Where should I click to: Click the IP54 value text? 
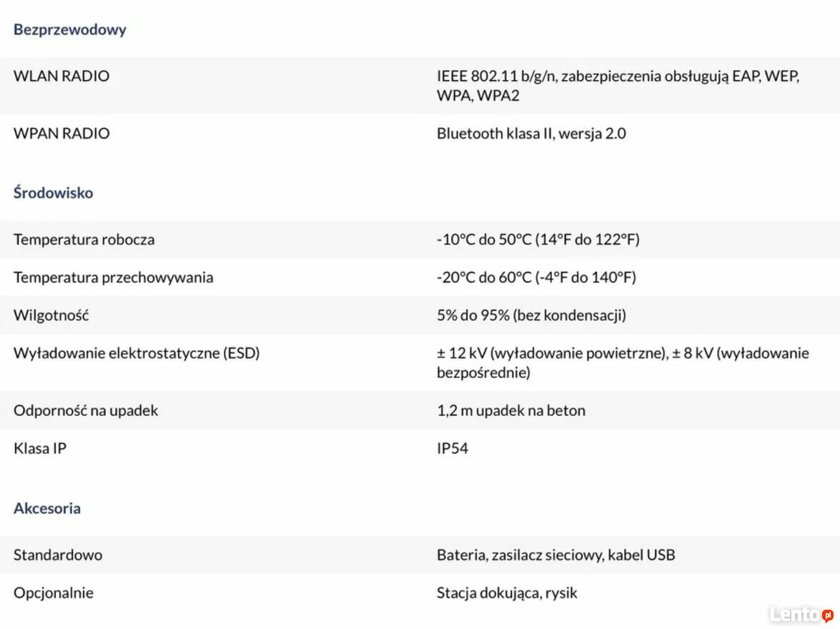(x=452, y=448)
